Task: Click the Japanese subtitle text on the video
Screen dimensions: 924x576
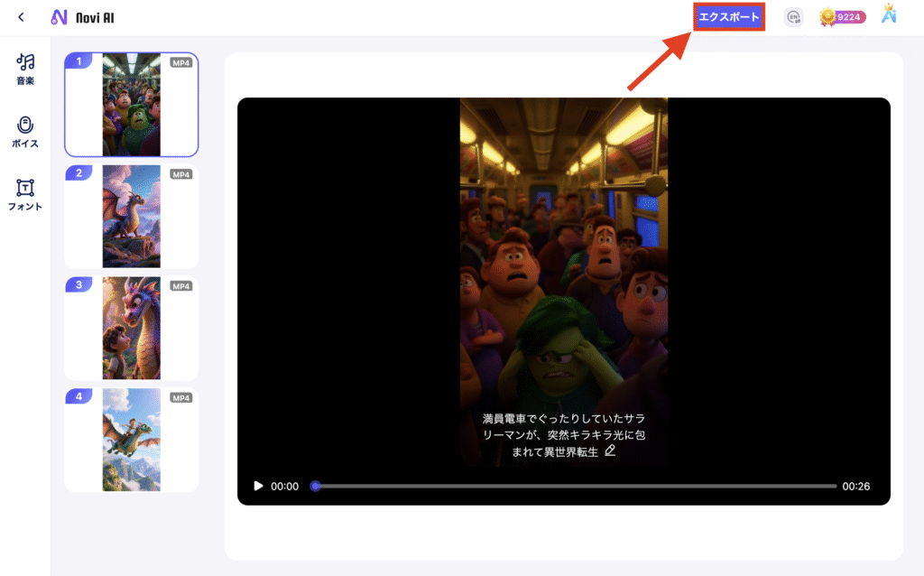Action: click(x=561, y=434)
